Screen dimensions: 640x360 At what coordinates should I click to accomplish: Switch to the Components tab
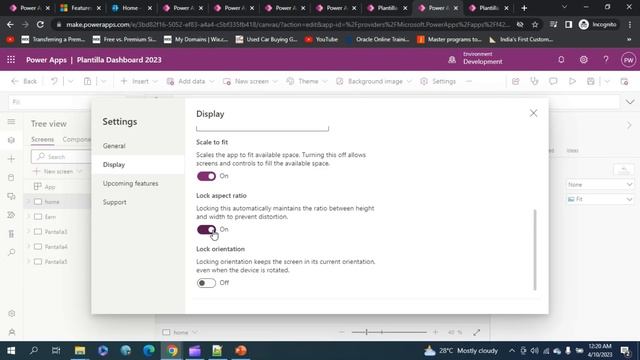click(x=76, y=140)
